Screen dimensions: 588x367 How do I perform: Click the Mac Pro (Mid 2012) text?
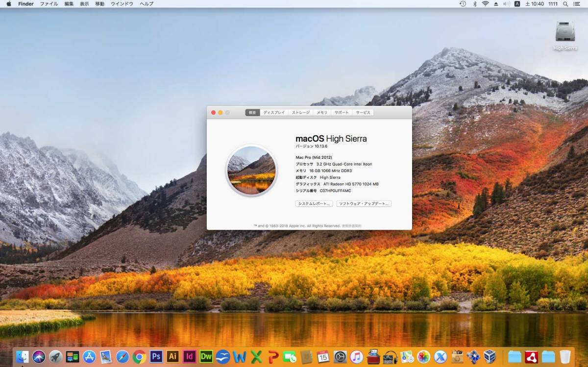(x=314, y=157)
